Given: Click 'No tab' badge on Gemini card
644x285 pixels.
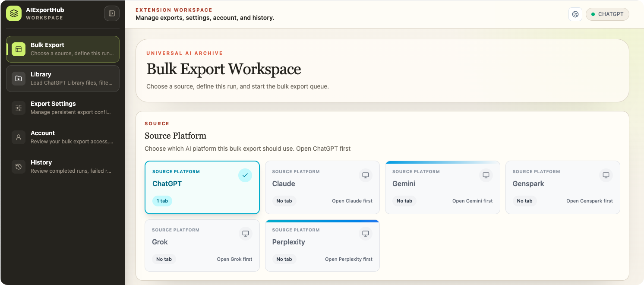Looking at the screenshot, I should pyautogui.click(x=404, y=201).
